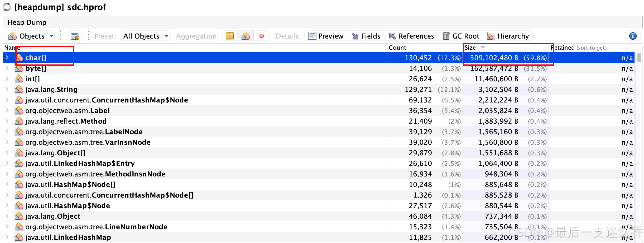Toggle aggregation by classes icon
Screen dimensions: 644x243
(x=246, y=36)
